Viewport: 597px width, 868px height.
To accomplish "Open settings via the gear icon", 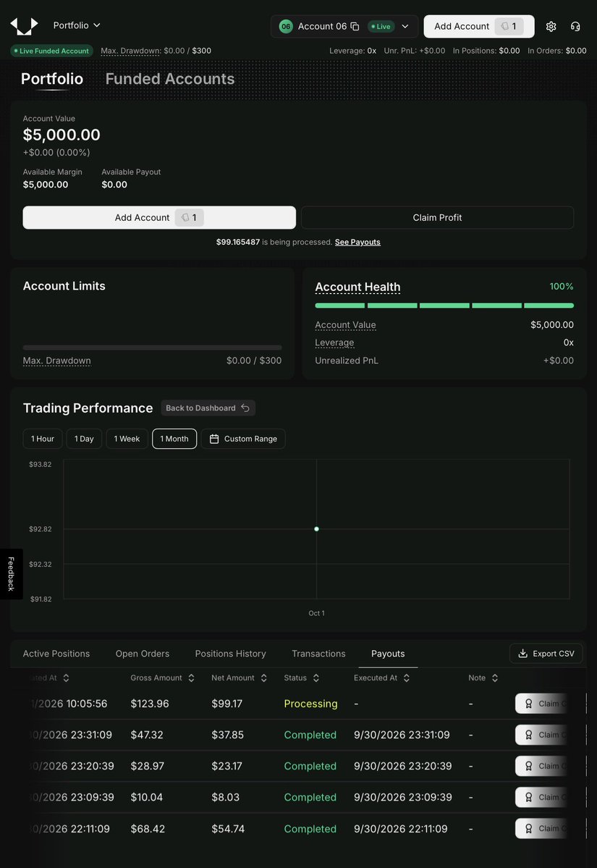I will [551, 27].
